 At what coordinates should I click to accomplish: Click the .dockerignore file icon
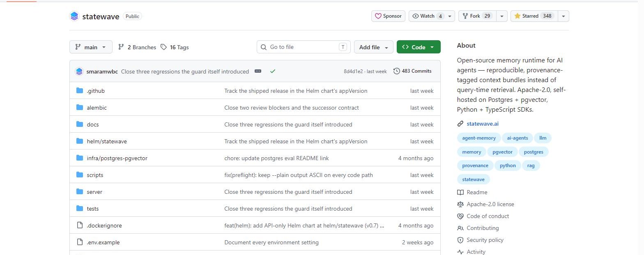pyautogui.click(x=80, y=225)
